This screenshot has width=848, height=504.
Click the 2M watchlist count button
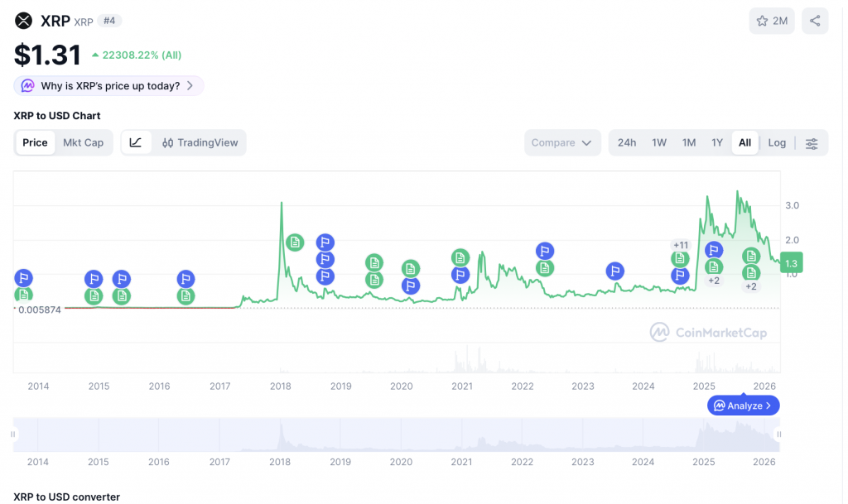point(772,21)
